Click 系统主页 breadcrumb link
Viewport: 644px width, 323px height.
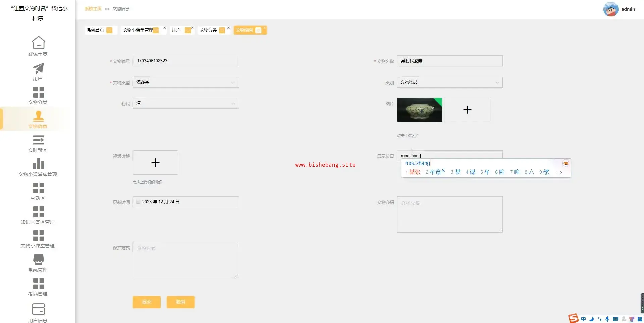click(93, 9)
